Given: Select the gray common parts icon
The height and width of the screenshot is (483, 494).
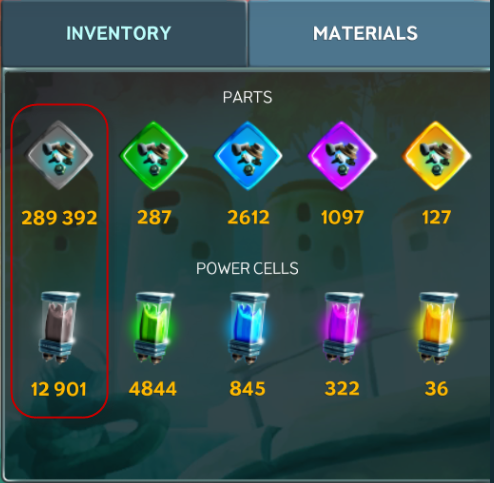Looking at the screenshot, I should tap(60, 155).
